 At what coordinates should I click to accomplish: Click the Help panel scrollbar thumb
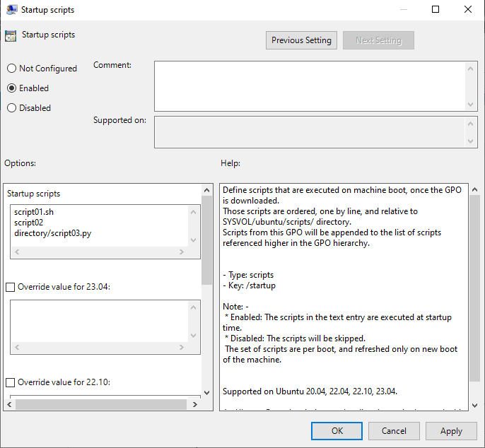[x=475, y=289]
